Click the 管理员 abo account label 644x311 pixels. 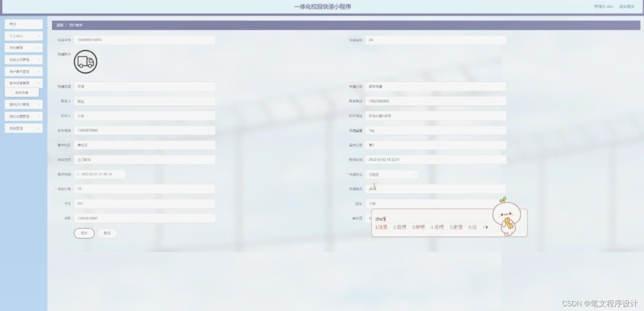(604, 6)
